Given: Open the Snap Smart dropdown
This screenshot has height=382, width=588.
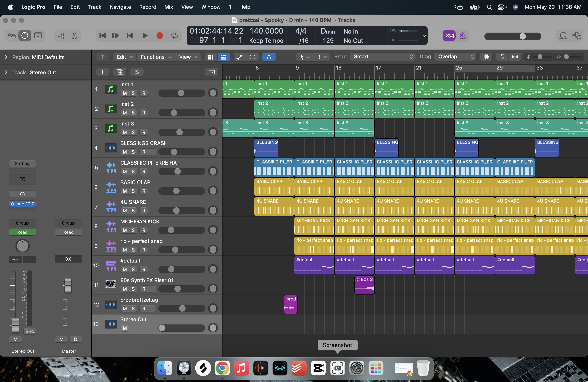Looking at the screenshot, I should click(x=383, y=57).
